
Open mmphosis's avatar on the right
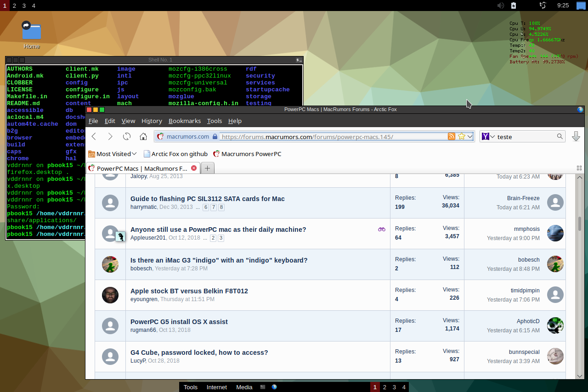pos(555,233)
